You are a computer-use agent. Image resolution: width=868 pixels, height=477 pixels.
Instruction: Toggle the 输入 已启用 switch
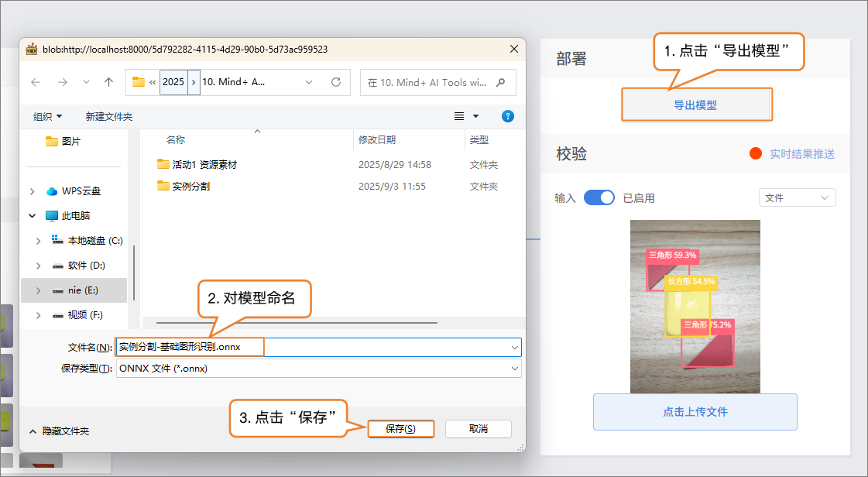coord(599,198)
